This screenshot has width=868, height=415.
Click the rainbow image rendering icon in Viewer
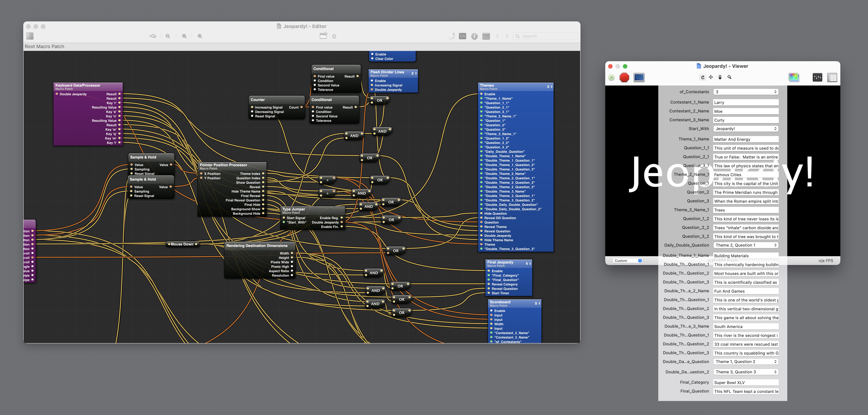point(794,77)
